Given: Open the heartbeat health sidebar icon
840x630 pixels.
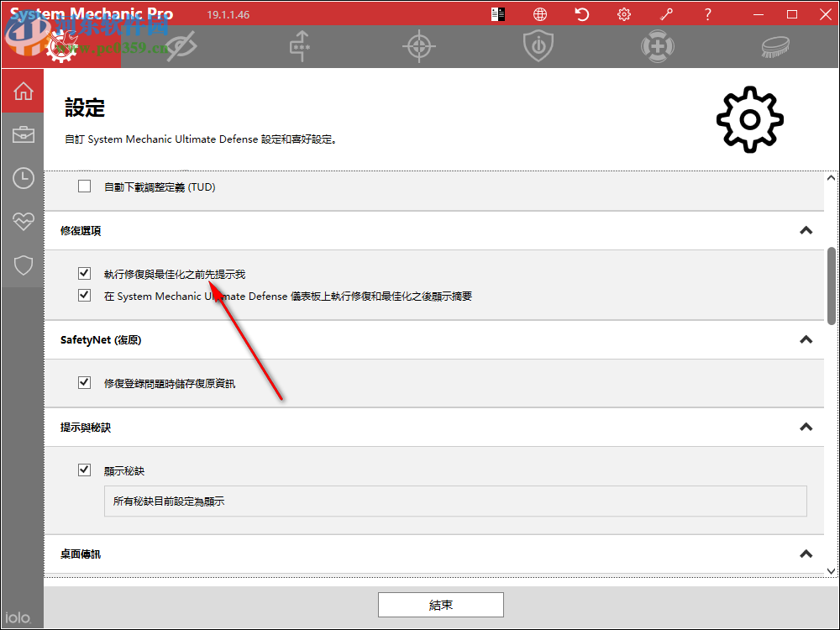Looking at the screenshot, I should point(23,221).
